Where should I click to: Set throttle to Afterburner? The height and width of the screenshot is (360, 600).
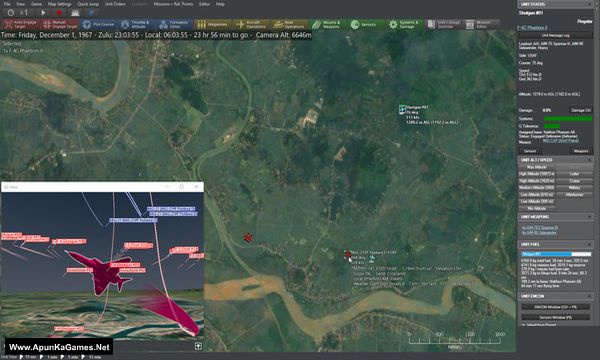[574, 195]
